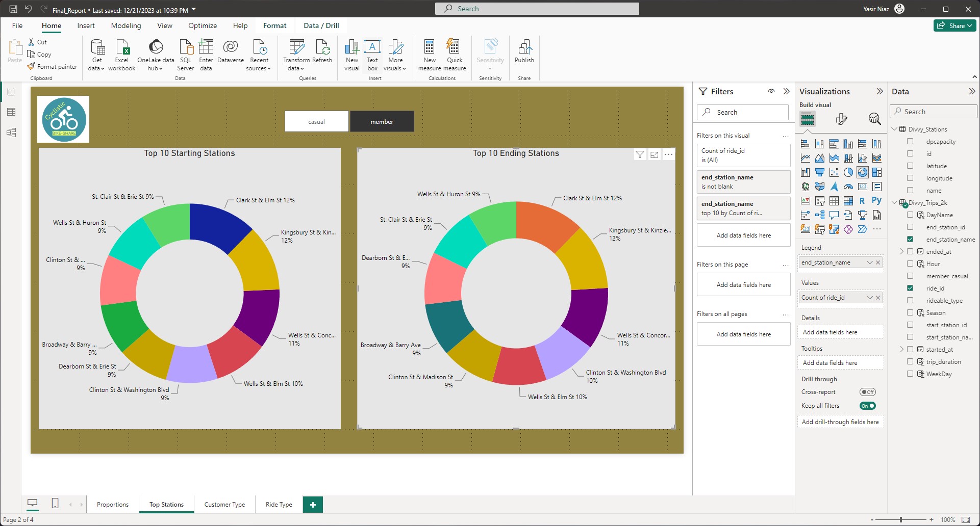The image size is (980, 526).
Task: Uncheck the end_station_name field checkbox
Action: (910, 239)
